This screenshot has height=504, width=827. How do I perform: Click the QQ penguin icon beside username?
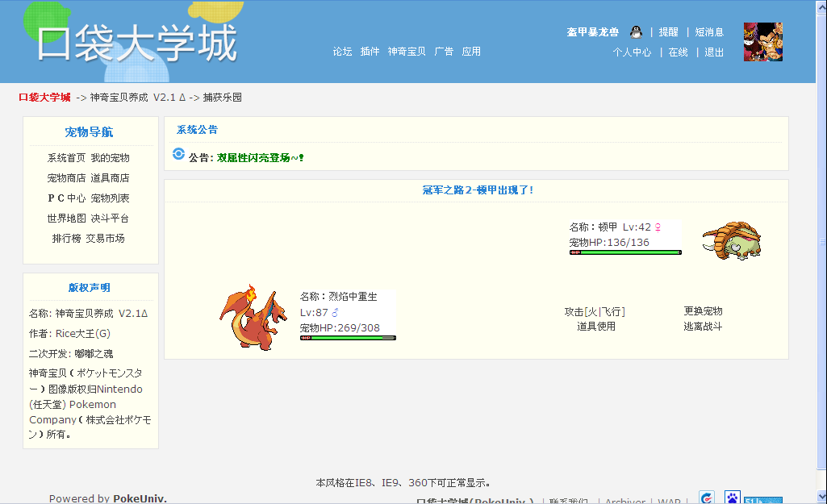pos(636,32)
